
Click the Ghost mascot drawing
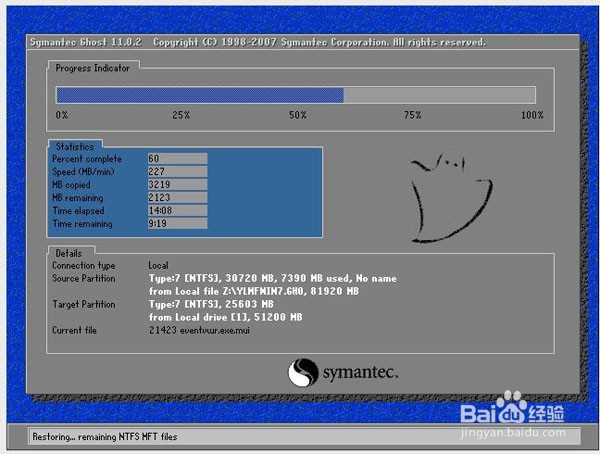(452, 197)
